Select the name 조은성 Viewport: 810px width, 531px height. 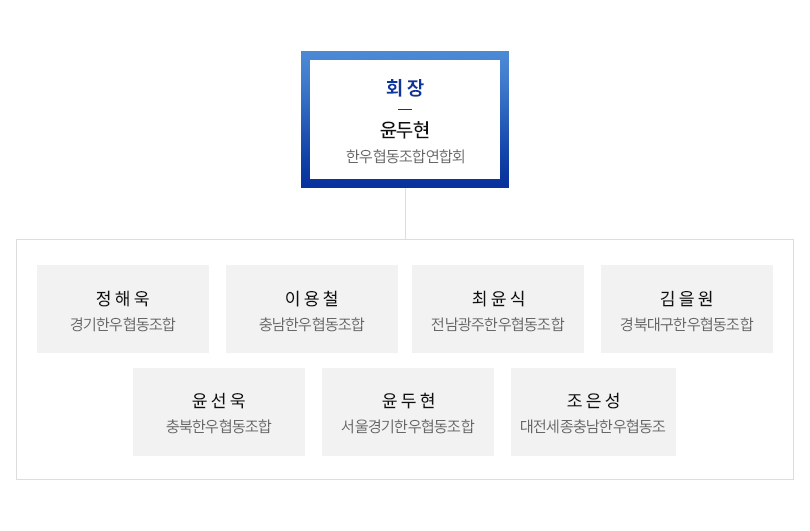593,400
